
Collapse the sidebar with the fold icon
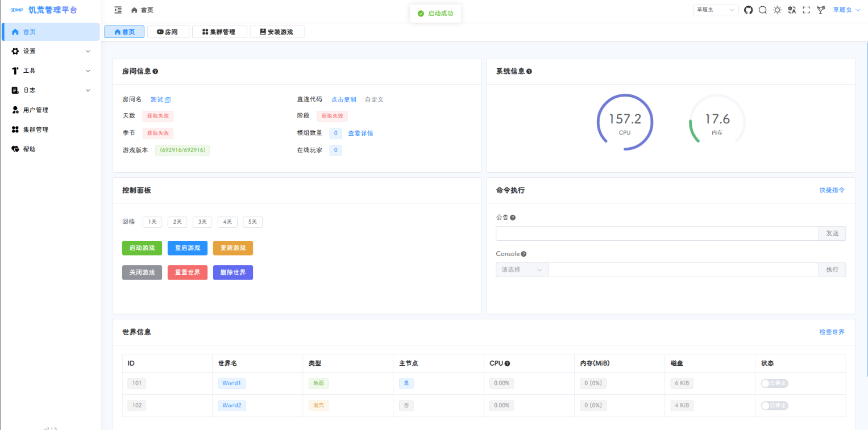pyautogui.click(x=118, y=10)
